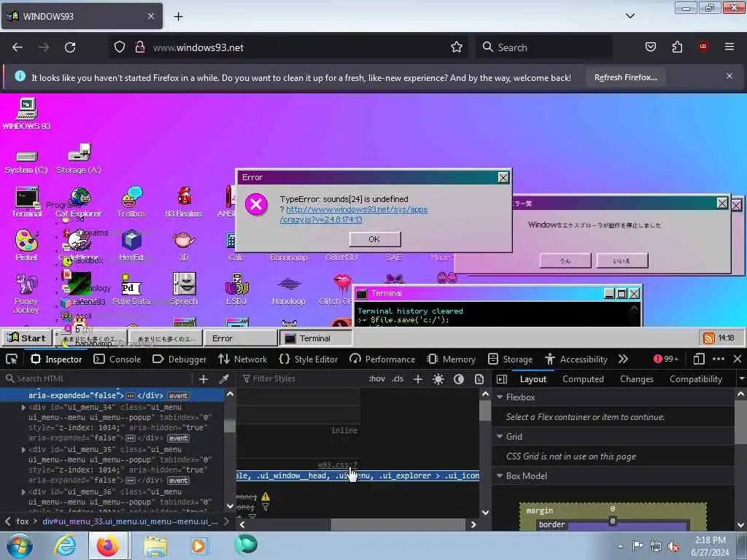747x560 pixels.
Task: Toggle :hov pseudo-class panel
Action: click(x=377, y=379)
